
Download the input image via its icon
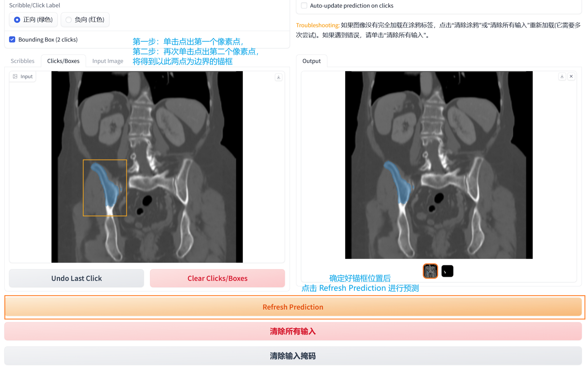tap(278, 77)
